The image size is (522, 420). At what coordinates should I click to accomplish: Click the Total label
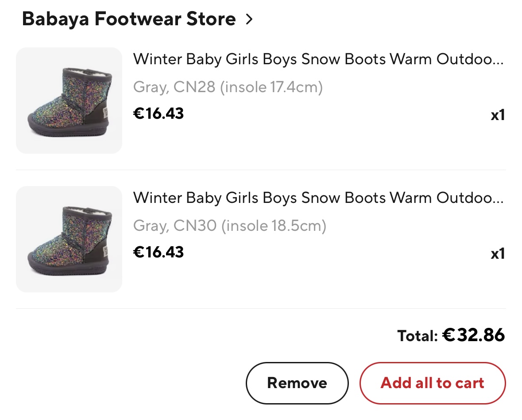tap(418, 336)
